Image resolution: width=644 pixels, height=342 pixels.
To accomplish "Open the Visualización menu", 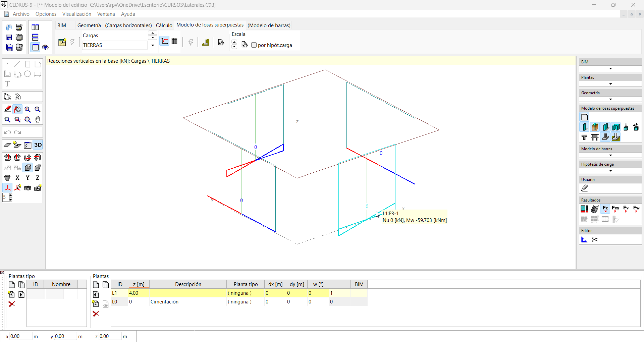I will 76,14.
